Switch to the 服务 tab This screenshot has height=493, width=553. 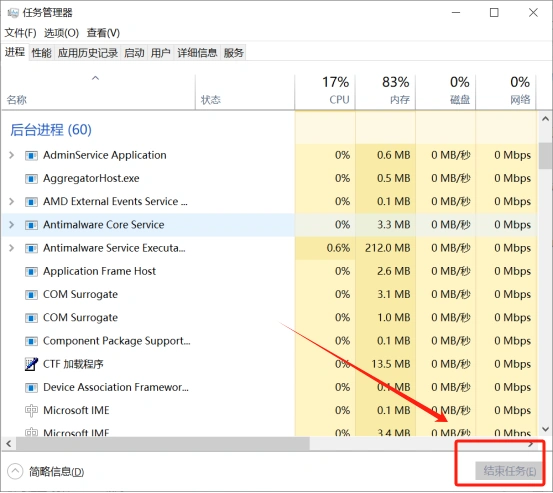(233, 53)
